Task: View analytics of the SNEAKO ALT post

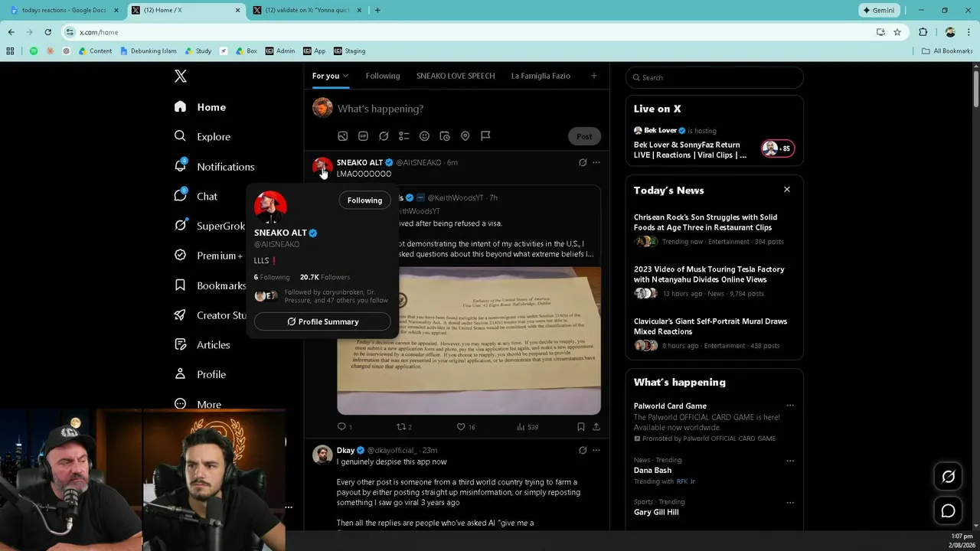Action: point(528,427)
